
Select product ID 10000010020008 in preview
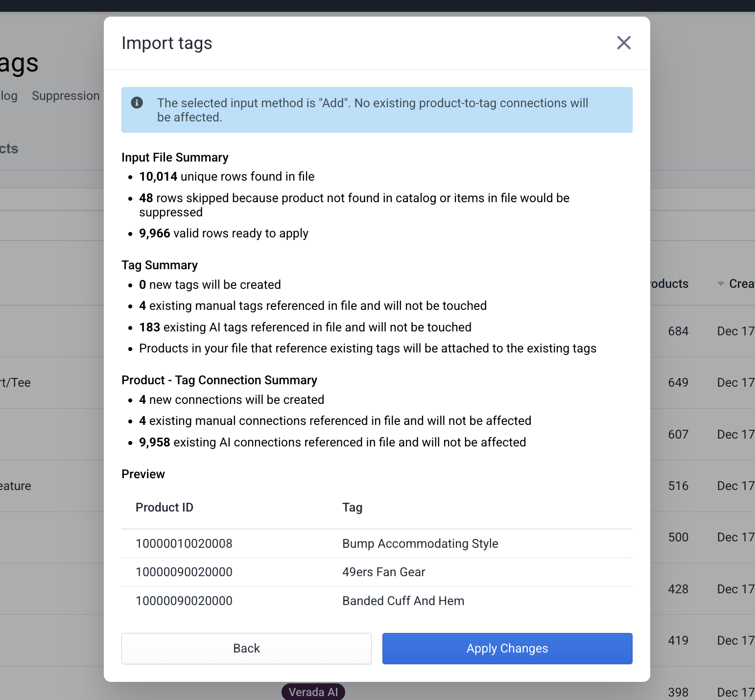(x=184, y=544)
